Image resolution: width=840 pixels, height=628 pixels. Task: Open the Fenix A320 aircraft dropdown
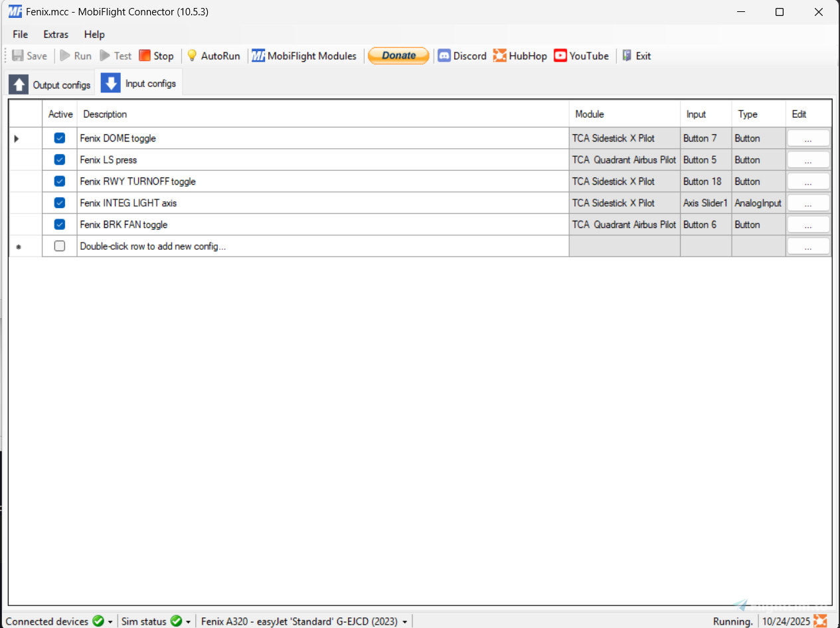[404, 622]
